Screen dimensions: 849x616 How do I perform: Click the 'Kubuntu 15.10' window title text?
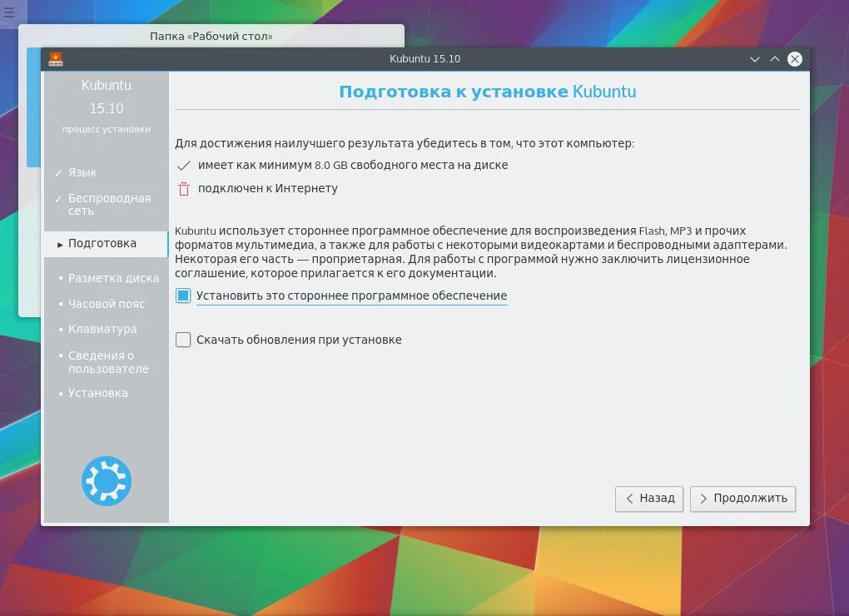[425, 59]
